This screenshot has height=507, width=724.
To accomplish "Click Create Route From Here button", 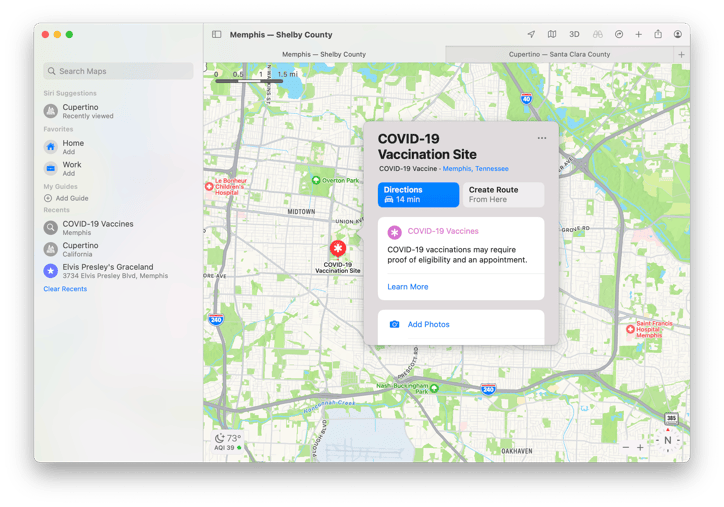I will [x=503, y=194].
